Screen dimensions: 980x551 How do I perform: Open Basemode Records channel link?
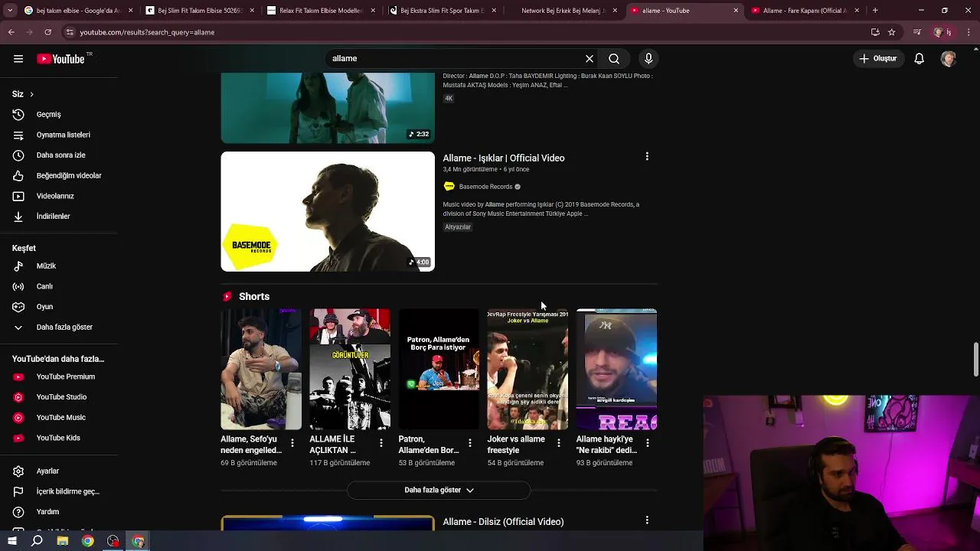(485, 187)
